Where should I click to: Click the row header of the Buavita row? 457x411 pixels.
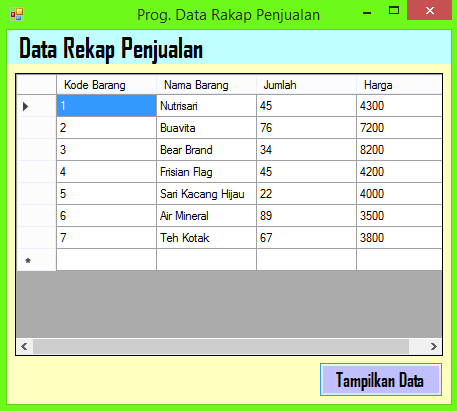(36, 128)
